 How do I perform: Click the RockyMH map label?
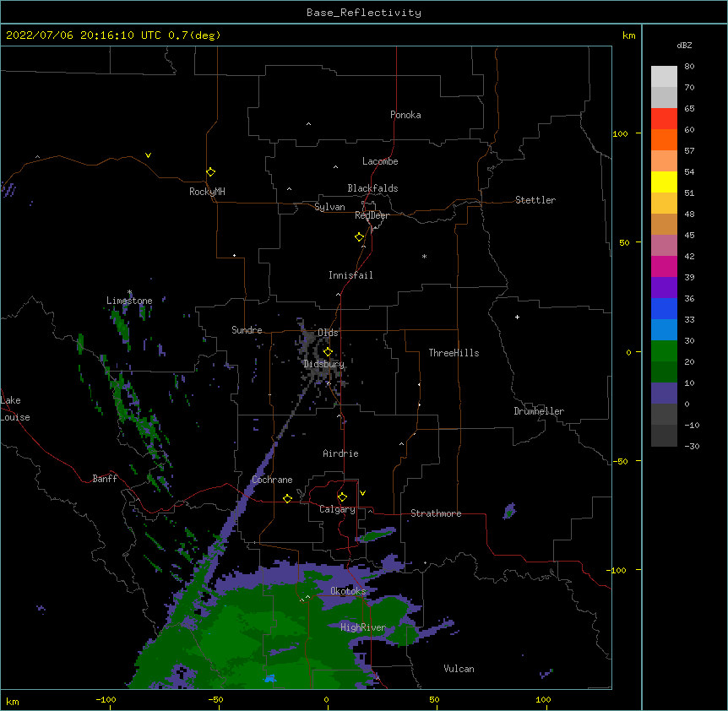pyautogui.click(x=207, y=192)
